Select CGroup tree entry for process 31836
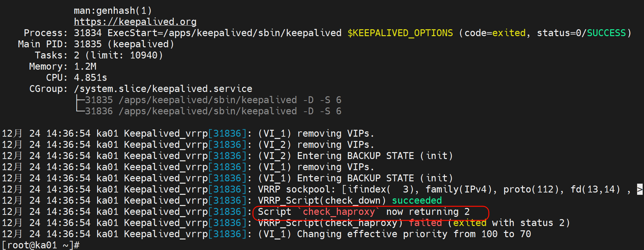The image size is (644, 250). click(213, 111)
